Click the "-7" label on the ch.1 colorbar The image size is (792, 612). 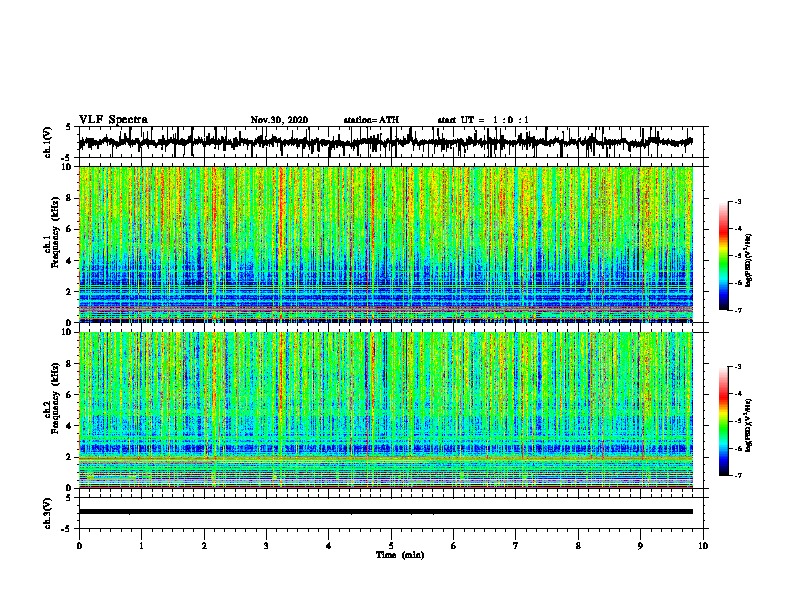pyautogui.click(x=738, y=310)
